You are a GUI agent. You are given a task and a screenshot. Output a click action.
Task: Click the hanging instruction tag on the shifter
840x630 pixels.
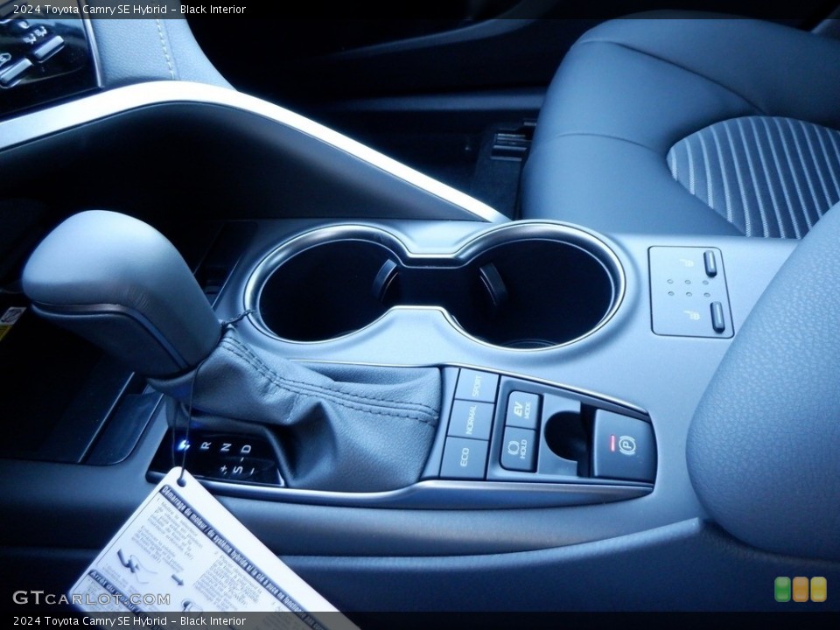[x=209, y=552]
